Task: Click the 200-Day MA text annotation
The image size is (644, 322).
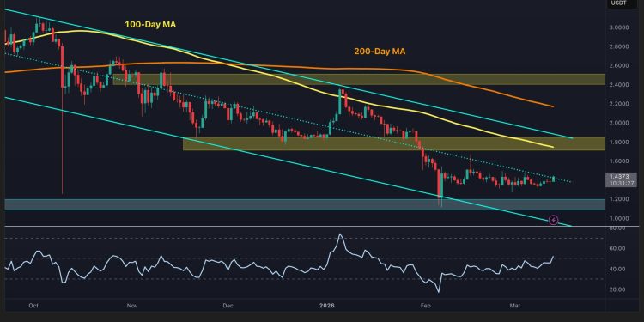Action: 380,52
